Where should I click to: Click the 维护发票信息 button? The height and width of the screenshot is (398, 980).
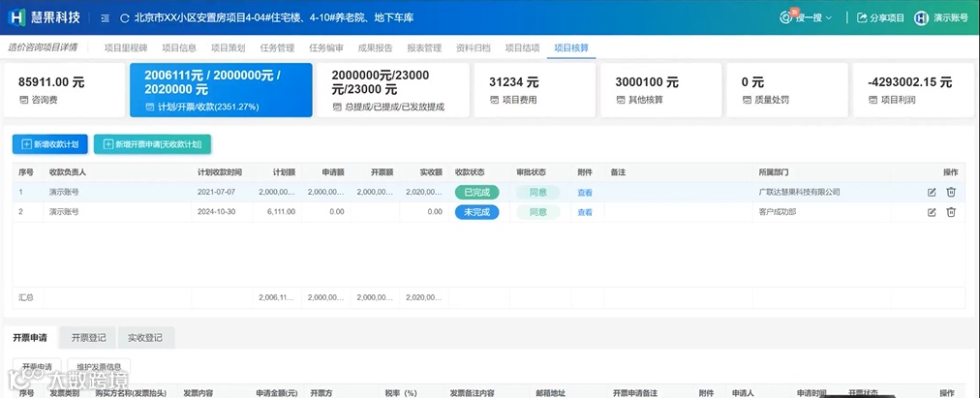pyautogui.click(x=99, y=367)
